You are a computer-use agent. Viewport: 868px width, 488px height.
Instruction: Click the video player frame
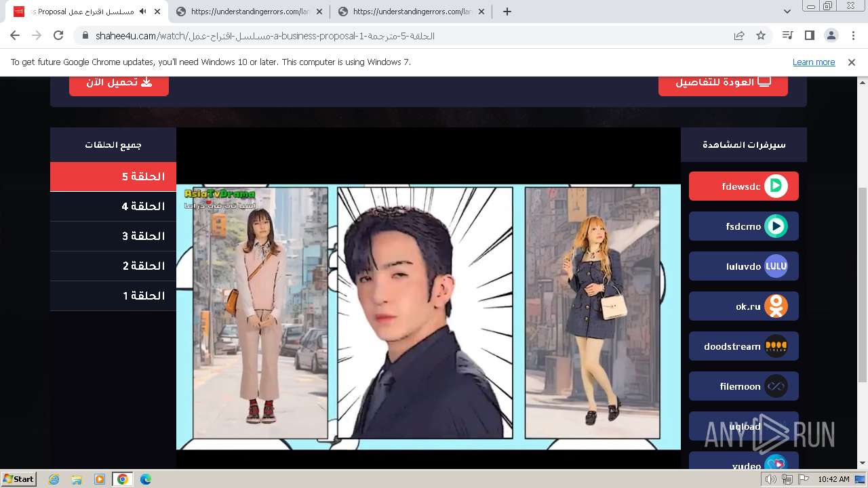click(429, 298)
